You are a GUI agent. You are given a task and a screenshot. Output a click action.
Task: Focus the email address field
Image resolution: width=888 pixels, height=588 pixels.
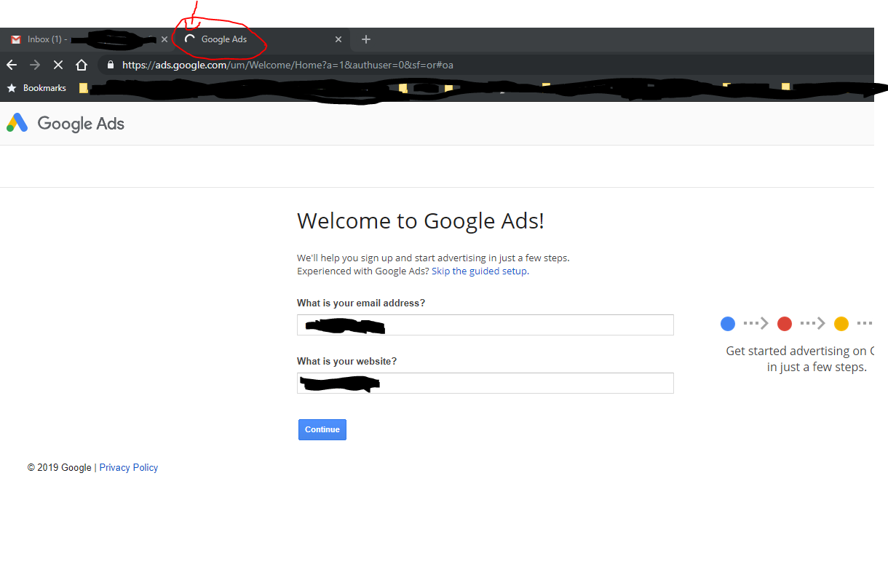(485, 325)
